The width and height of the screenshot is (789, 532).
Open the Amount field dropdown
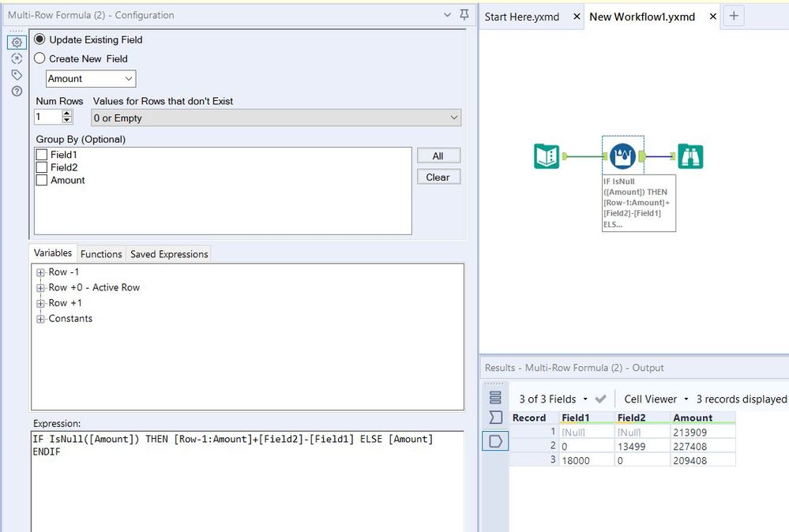[91, 78]
